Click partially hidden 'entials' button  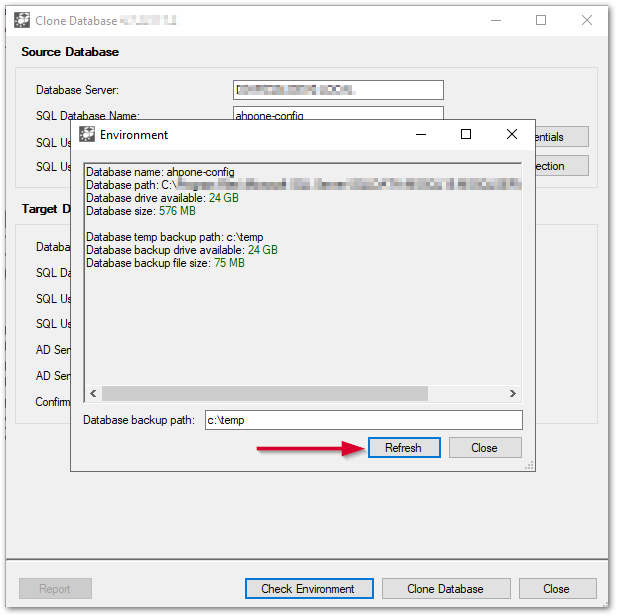[562, 137]
